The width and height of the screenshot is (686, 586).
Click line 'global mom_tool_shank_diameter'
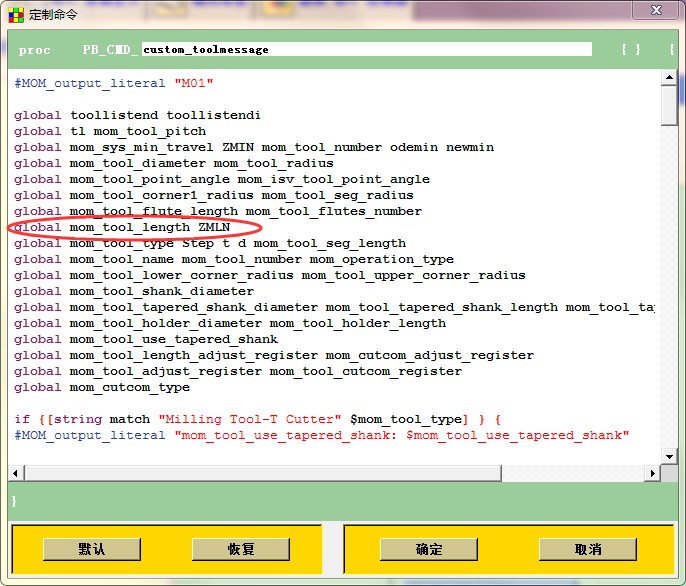pyautogui.click(x=134, y=291)
